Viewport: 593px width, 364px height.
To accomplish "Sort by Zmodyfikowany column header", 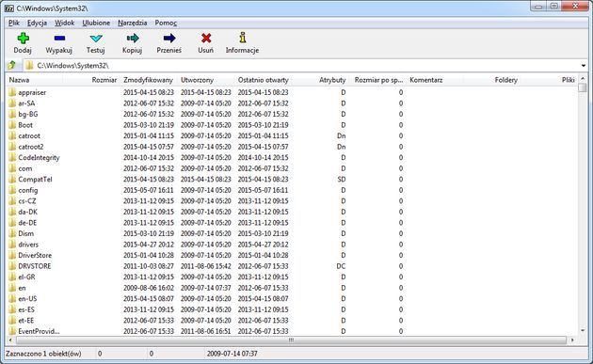I will pyautogui.click(x=149, y=80).
